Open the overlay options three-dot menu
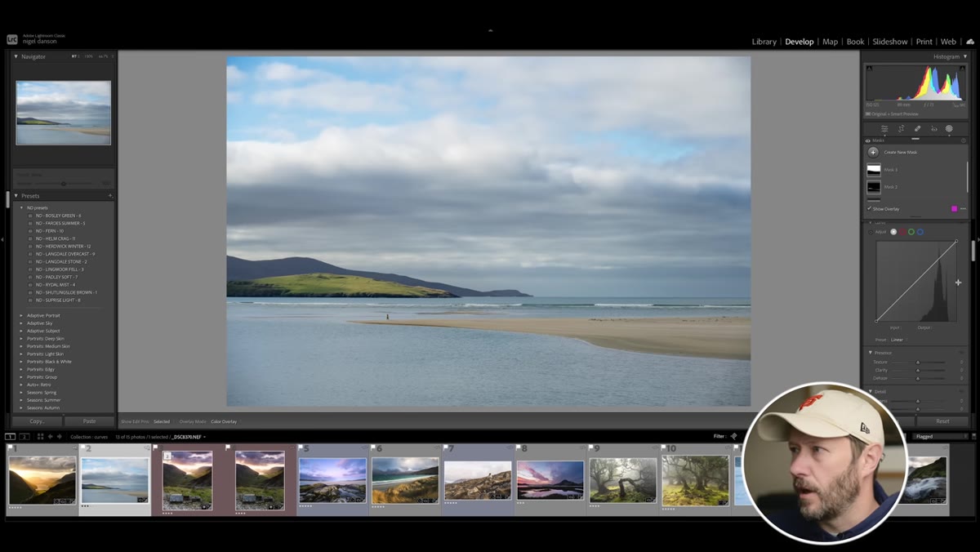Viewport: 980px width, 552px height. coord(963,209)
